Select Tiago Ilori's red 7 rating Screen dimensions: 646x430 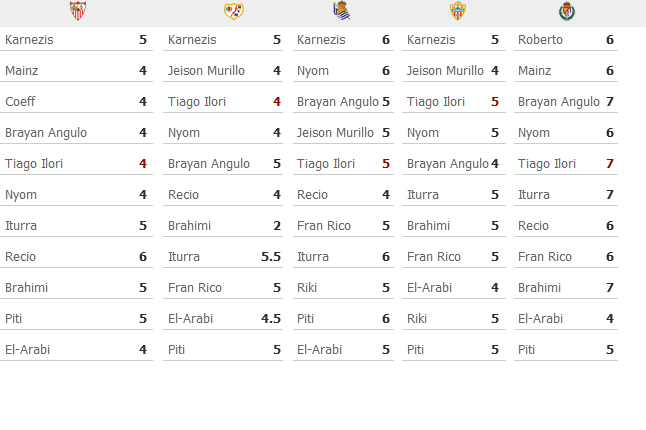[610, 164]
